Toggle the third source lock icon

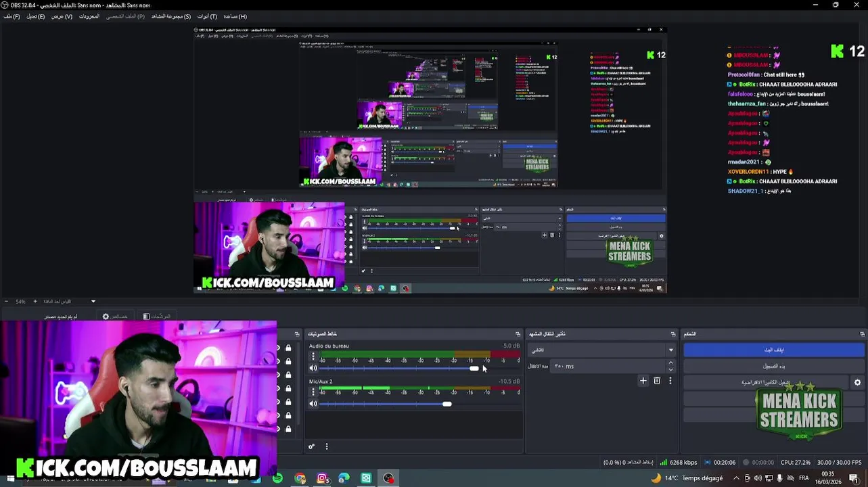(288, 375)
